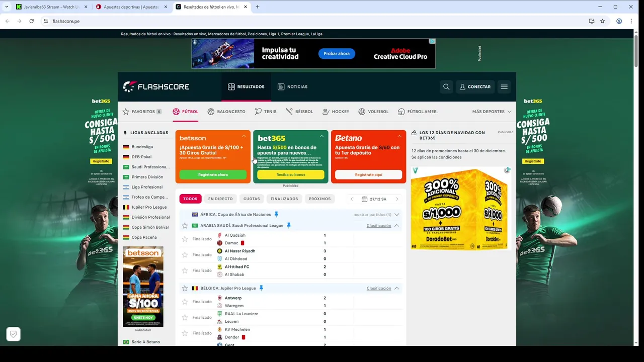Click the Baloncesto sport icon
Screen dimensions: 644x362
pyautogui.click(x=211, y=112)
